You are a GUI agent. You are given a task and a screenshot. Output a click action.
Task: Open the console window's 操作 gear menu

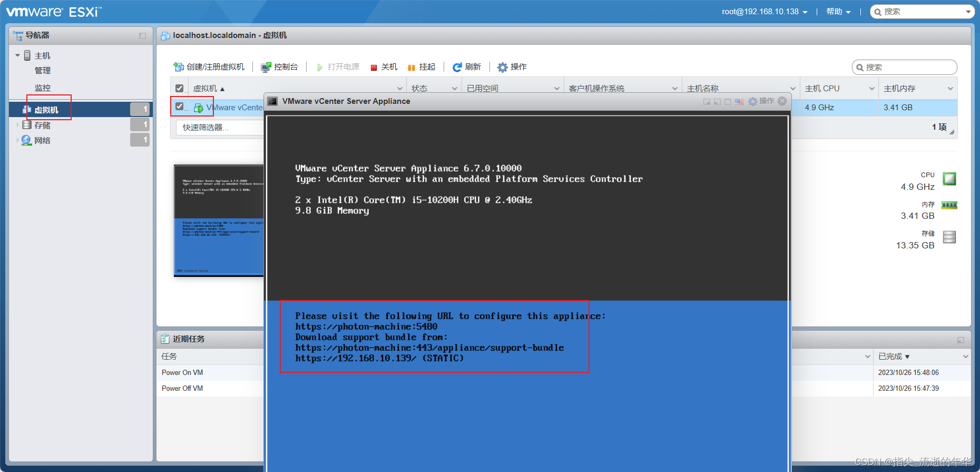pos(761,101)
